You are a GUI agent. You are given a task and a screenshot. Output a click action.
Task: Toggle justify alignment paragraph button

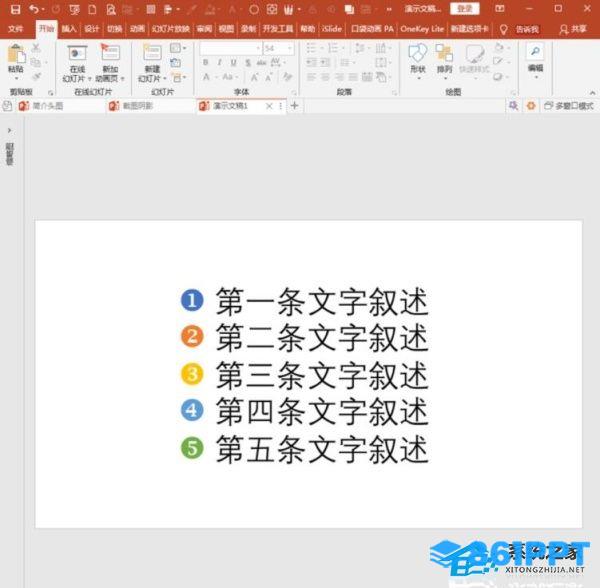(x=353, y=77)
